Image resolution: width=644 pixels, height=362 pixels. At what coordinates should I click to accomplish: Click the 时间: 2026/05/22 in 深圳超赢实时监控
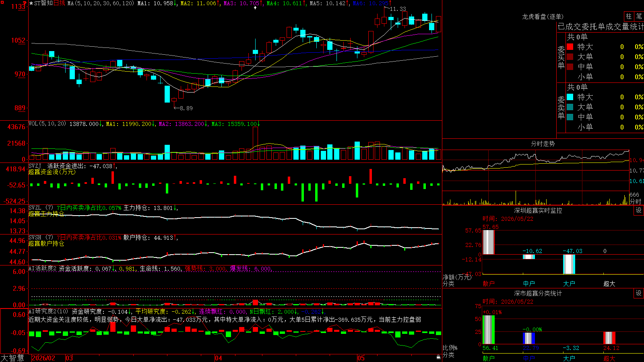coord(508,219)
